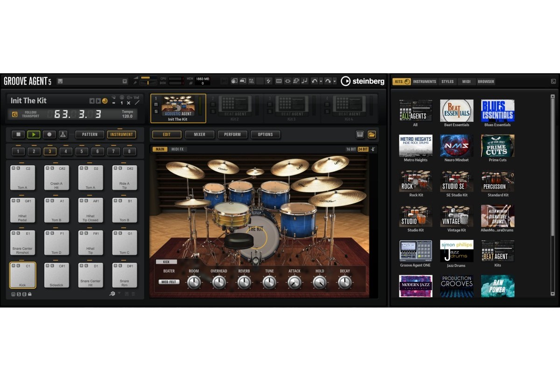560x392 pixels.
Task: Select 24 BIT sample mode
Action: tap(363, 149)
